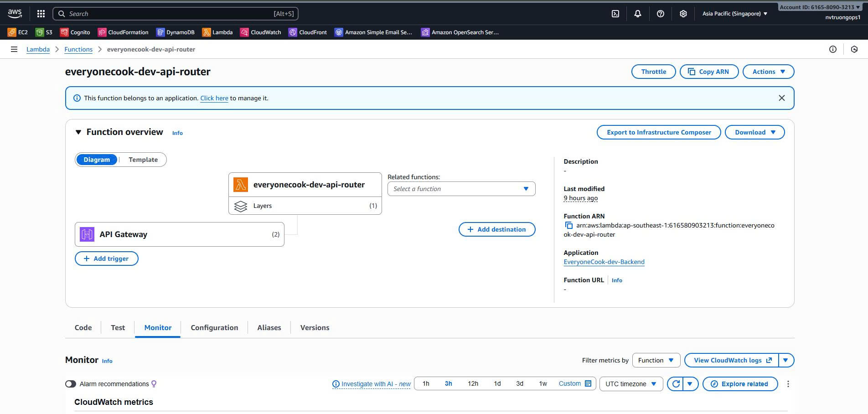The image size is (868, 414).
Task: Open the Monitor more options kebab menu
Action: 788,384
